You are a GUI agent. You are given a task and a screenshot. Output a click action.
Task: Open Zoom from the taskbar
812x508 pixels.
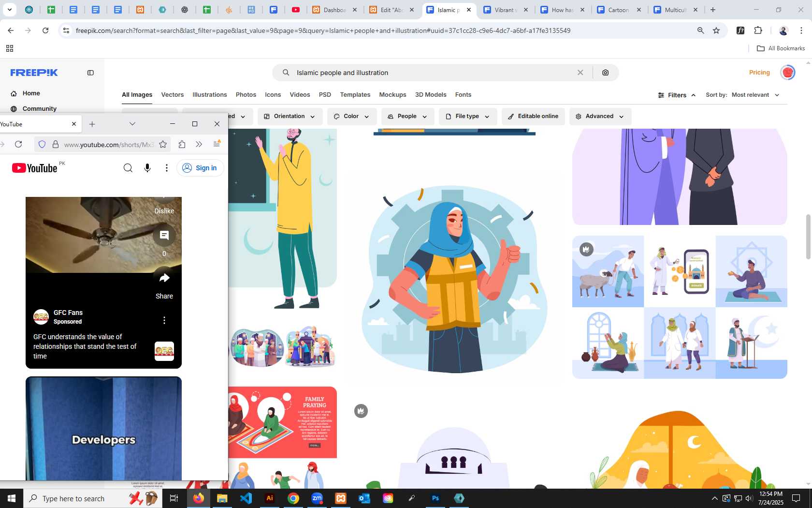317,498
